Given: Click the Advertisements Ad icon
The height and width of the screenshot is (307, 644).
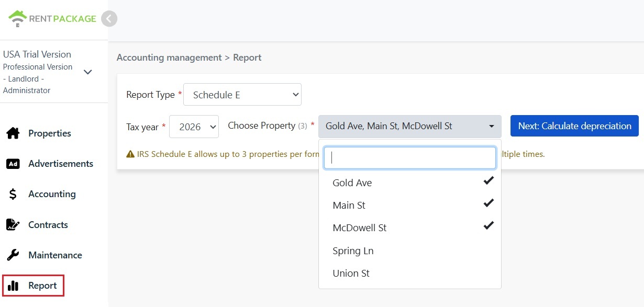Looking at the screenshot, I should click(13, 164).
